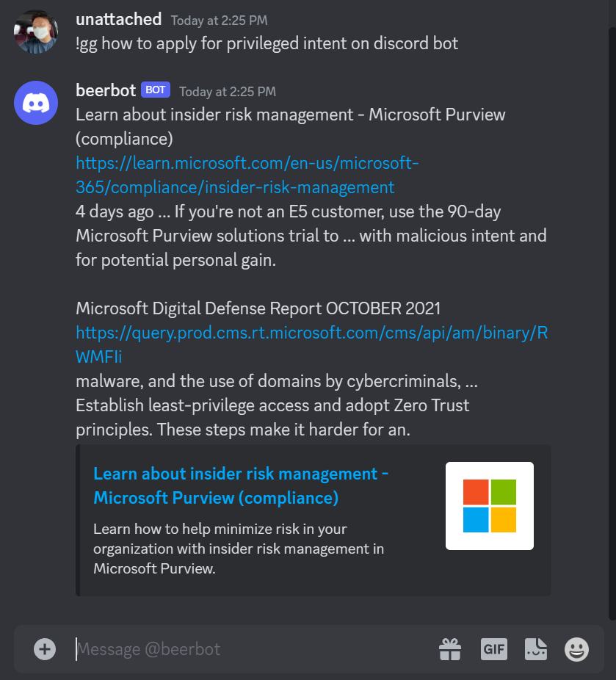Open the GIF picker

(493, 649)
